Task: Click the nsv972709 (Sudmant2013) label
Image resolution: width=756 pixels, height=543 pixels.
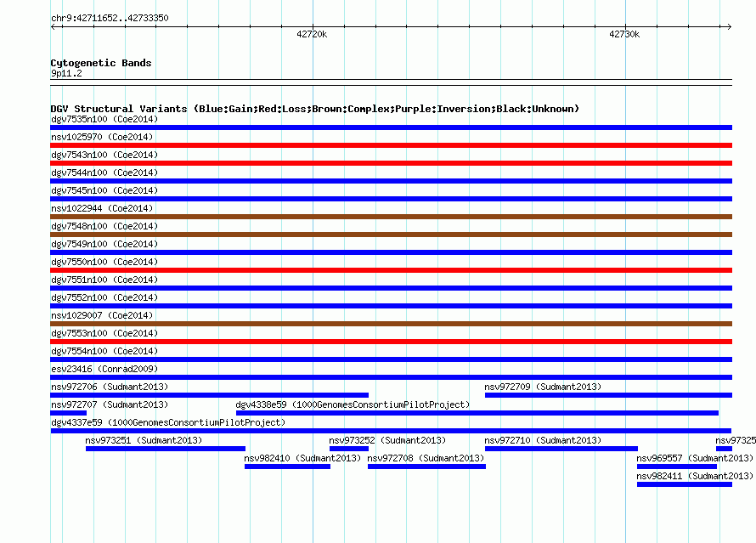Action: [x=543, y=387]
